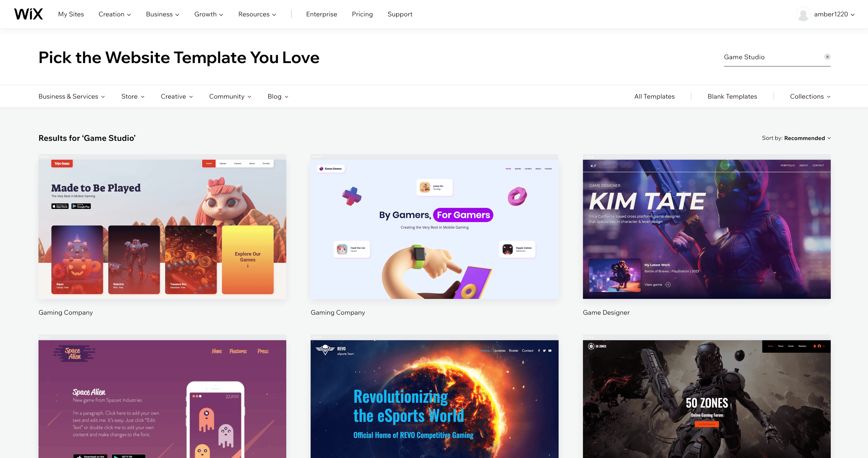Click the App Store badge in the Tripo Games preview
This screenshot has width=868, height=458.
pyautogui.click(x=60, y=206)
